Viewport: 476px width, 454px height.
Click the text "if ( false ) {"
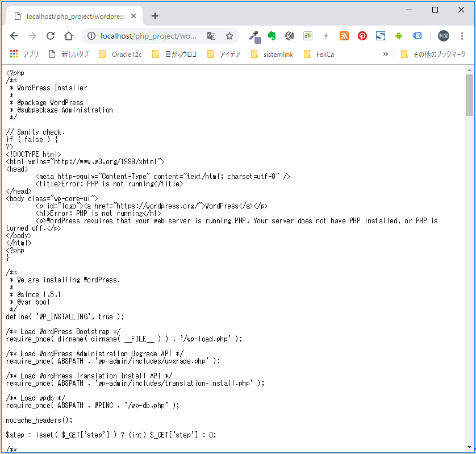point(32,139)
